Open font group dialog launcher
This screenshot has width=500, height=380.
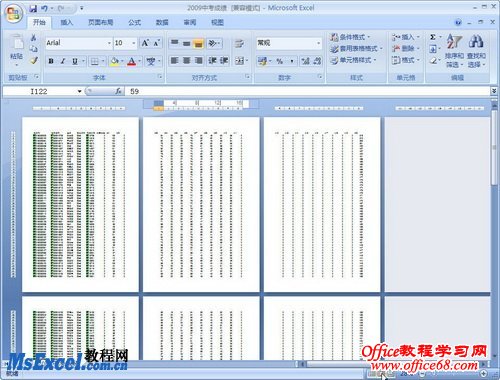[x=160, y=77]
